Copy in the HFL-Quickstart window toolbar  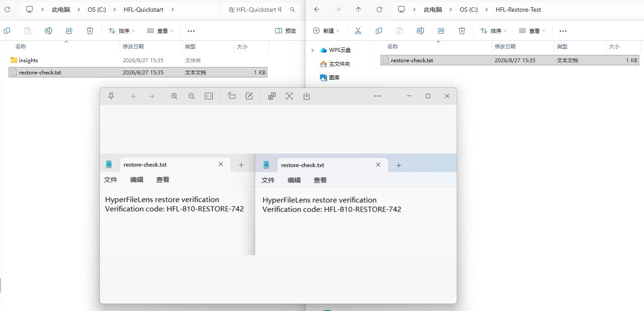pyautogui.click(x=7, y=31)
